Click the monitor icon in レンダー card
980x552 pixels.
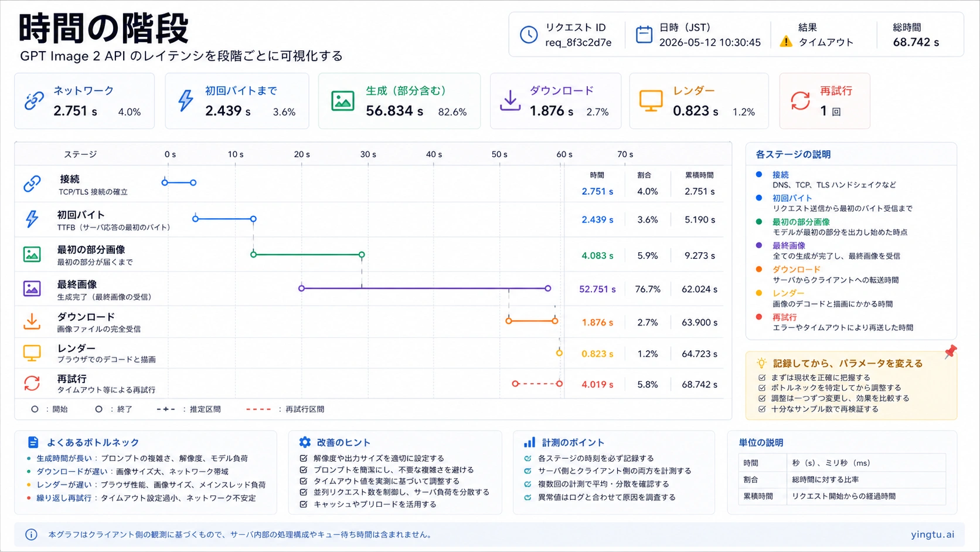pyautogui.click(x=651, y=101)
